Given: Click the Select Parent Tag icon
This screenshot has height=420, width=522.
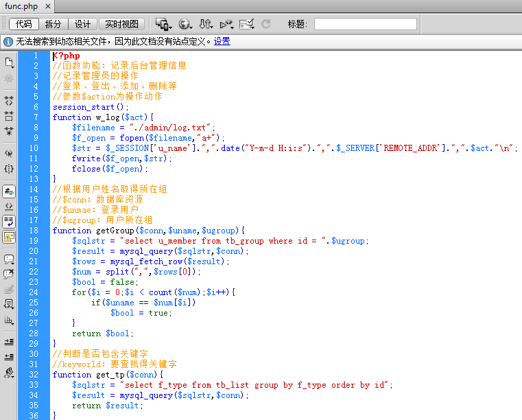Looking at the screenshot, I should click(x=9, y=153).
